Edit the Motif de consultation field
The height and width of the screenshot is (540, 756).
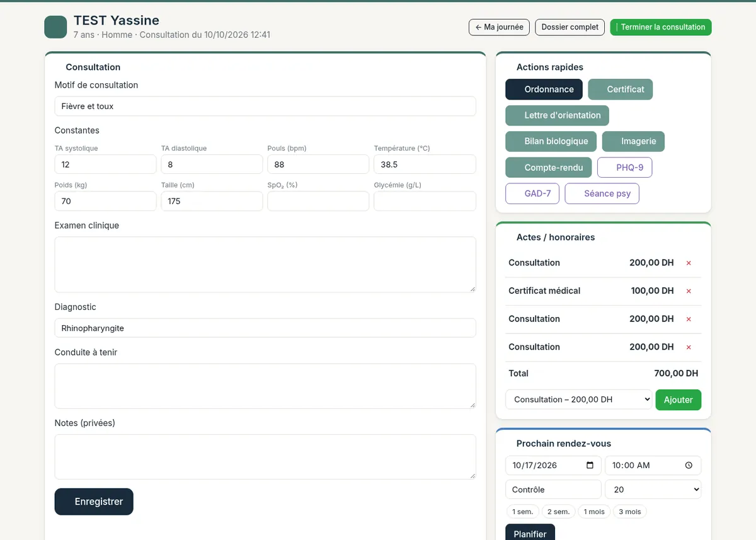(x=265, y=106)
